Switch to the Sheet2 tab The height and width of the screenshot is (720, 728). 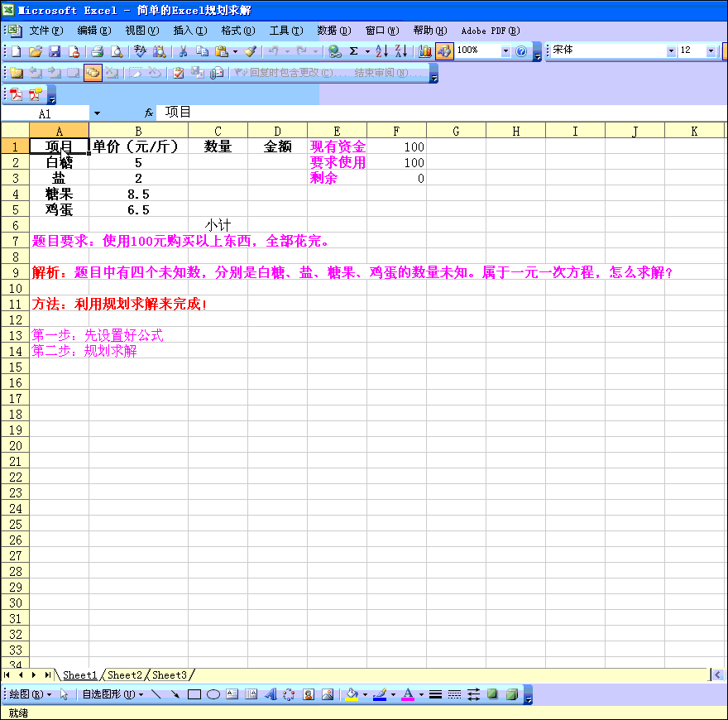click(125, 675)
